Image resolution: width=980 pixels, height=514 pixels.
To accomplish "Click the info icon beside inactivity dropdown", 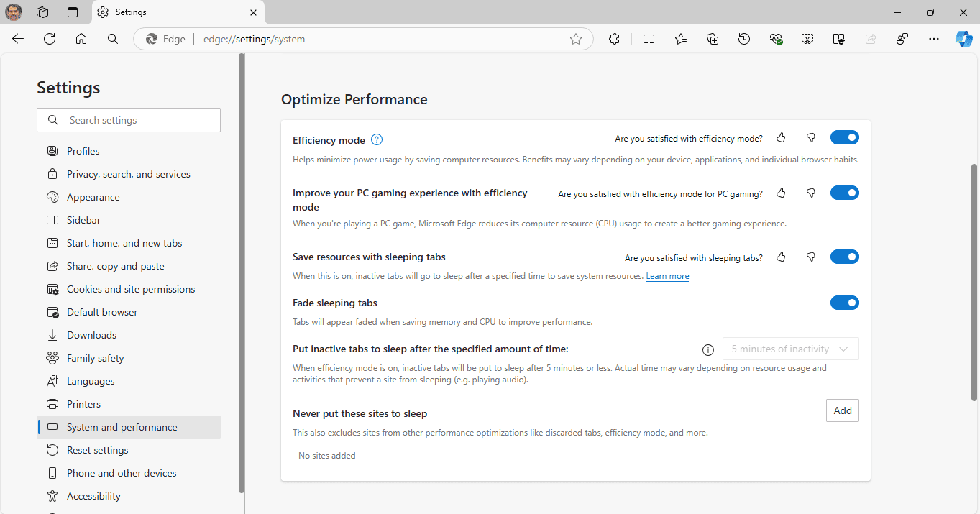I will click(x=708, y=350).
